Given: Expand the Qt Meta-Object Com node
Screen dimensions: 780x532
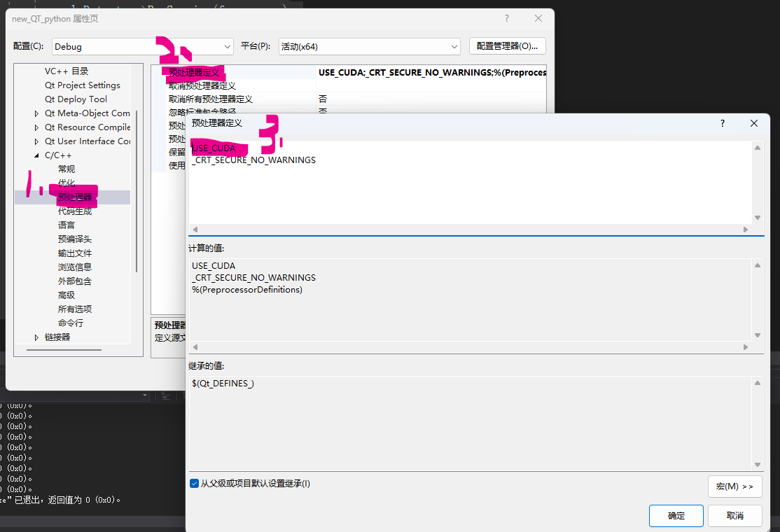Looking at the screenshot, I should click(x=37, y=113).
